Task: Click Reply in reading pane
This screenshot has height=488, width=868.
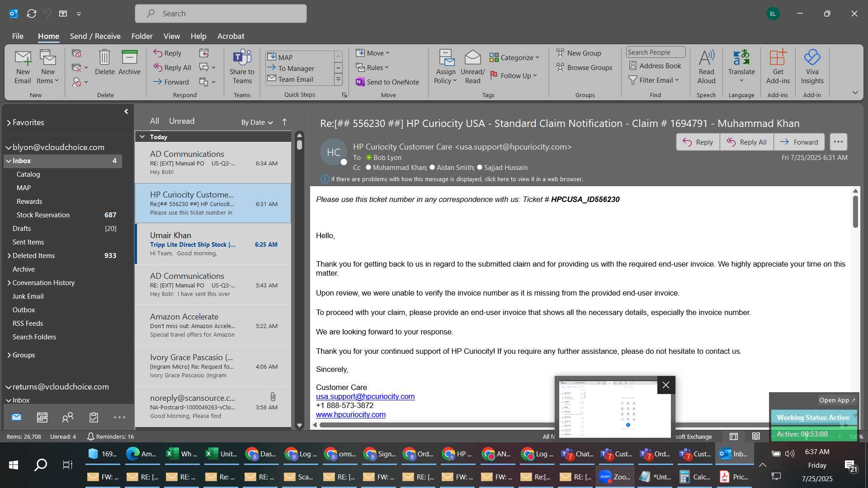Action: [698, 142]
